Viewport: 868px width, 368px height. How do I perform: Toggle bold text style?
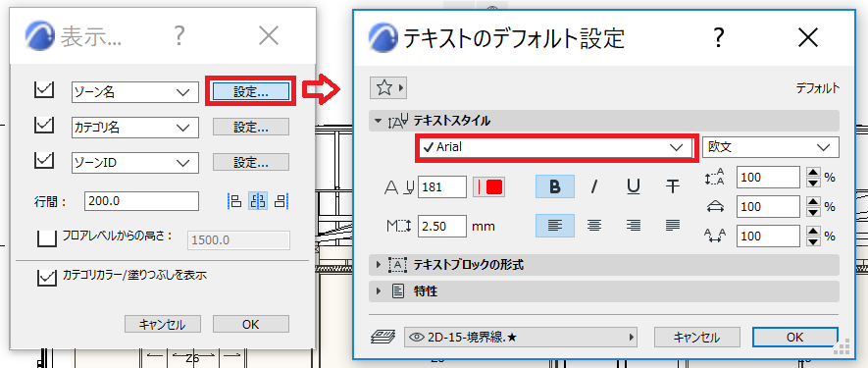tap(555, 186)
